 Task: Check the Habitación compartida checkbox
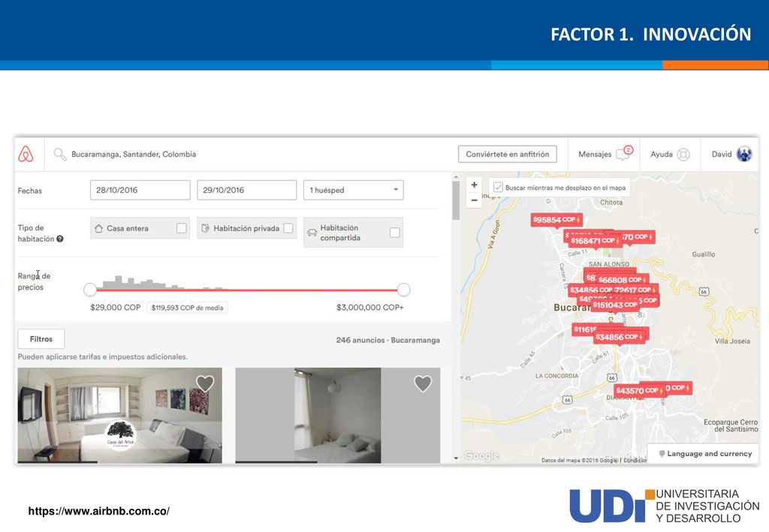tap(395, 233)
